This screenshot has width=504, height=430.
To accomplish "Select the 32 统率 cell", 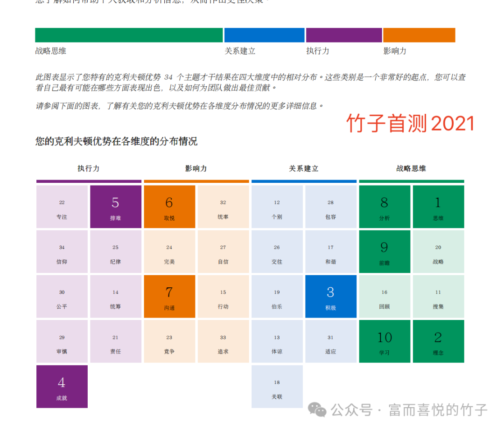I will coord(224,207).
